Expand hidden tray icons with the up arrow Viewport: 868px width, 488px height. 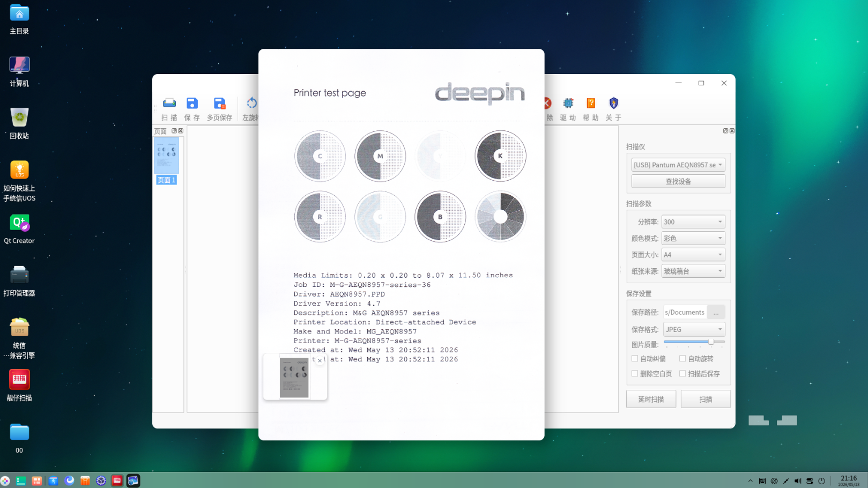coord(750,481)
